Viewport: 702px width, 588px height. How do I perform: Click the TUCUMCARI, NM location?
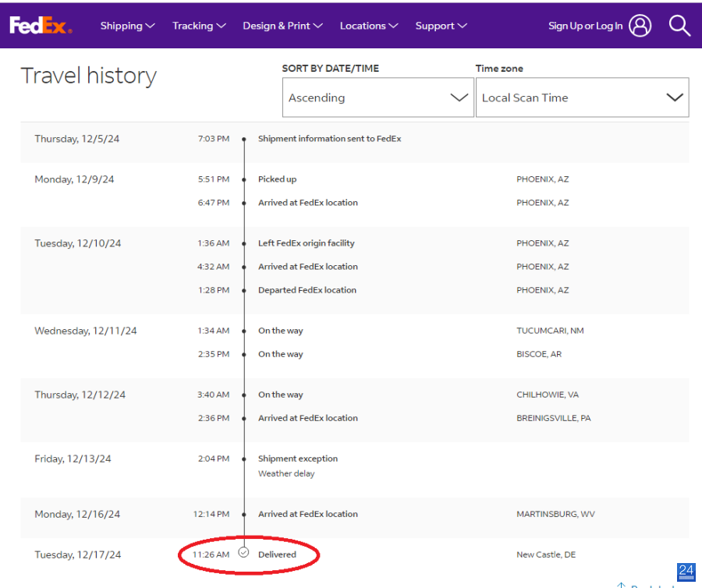550,331
